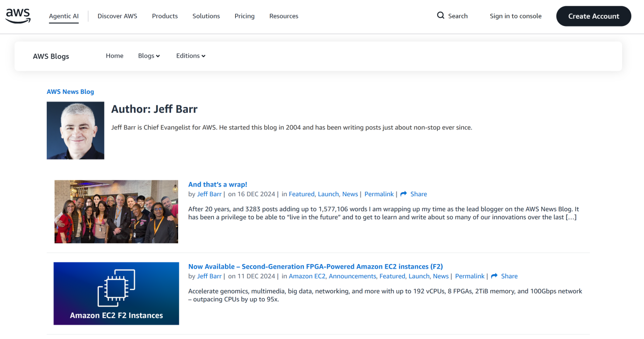
Task: Open the Solutions menu
Action: pyautogui.click(x=206, y=16)
